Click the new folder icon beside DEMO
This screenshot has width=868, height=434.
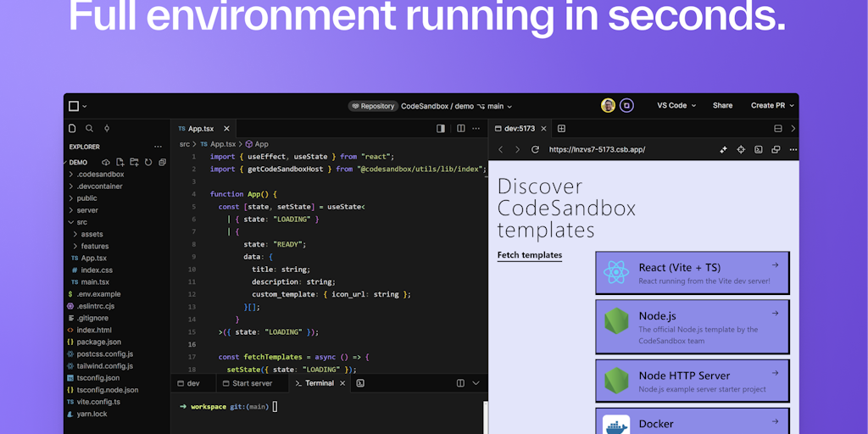click(x=134, y=162)
